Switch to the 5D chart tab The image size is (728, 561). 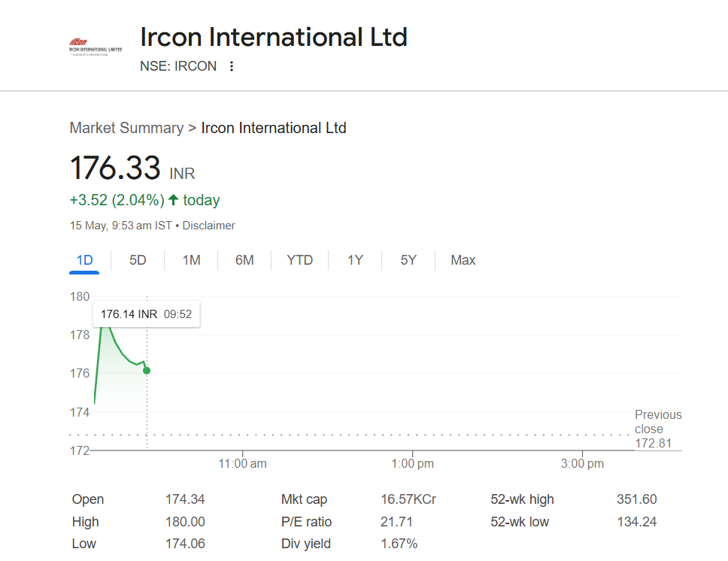tap(138, 260)
